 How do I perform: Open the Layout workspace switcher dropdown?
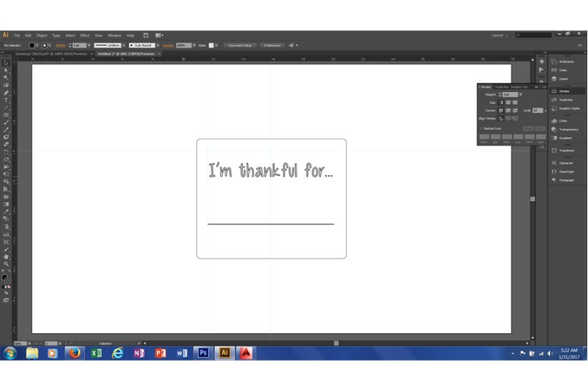click(x=499, y=35)
